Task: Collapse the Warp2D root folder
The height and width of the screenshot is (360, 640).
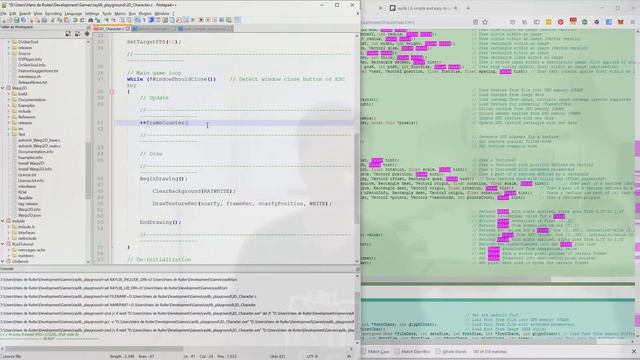Action: [x=2, y=88]
